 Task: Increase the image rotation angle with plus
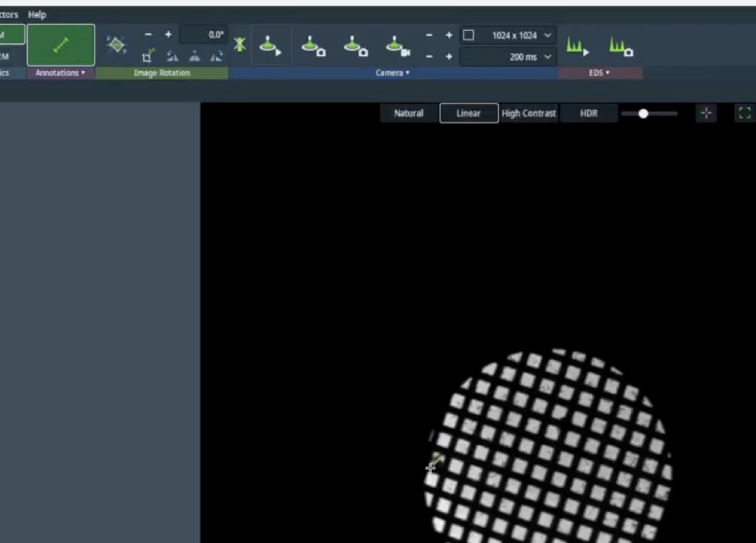point(168,35)
